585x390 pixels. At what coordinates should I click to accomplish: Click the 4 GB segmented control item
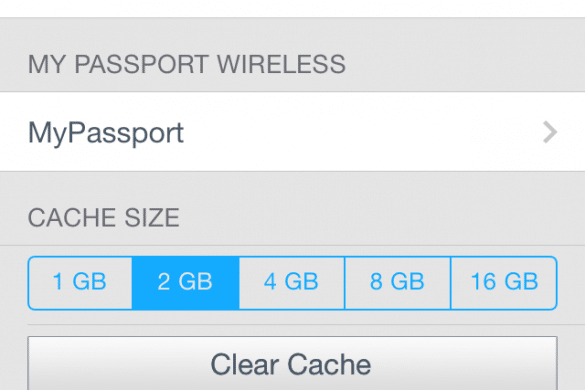click(x=292, y=283)
